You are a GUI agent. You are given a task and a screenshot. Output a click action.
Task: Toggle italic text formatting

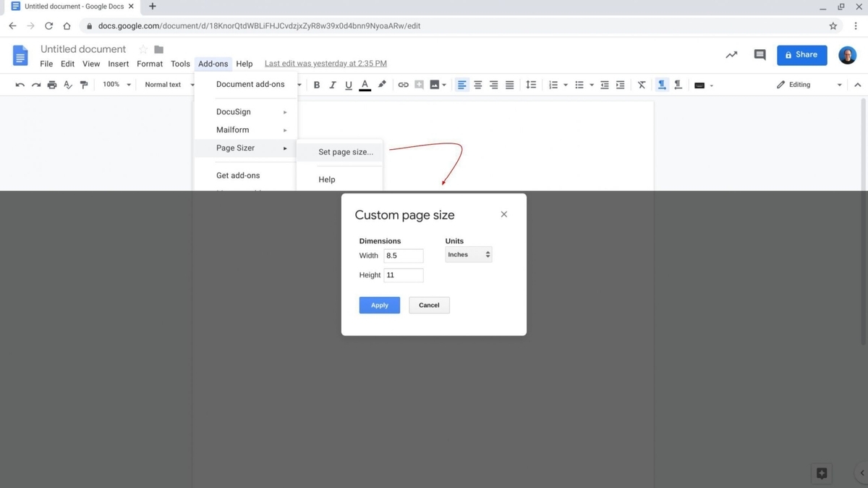(x=332, y=85)
